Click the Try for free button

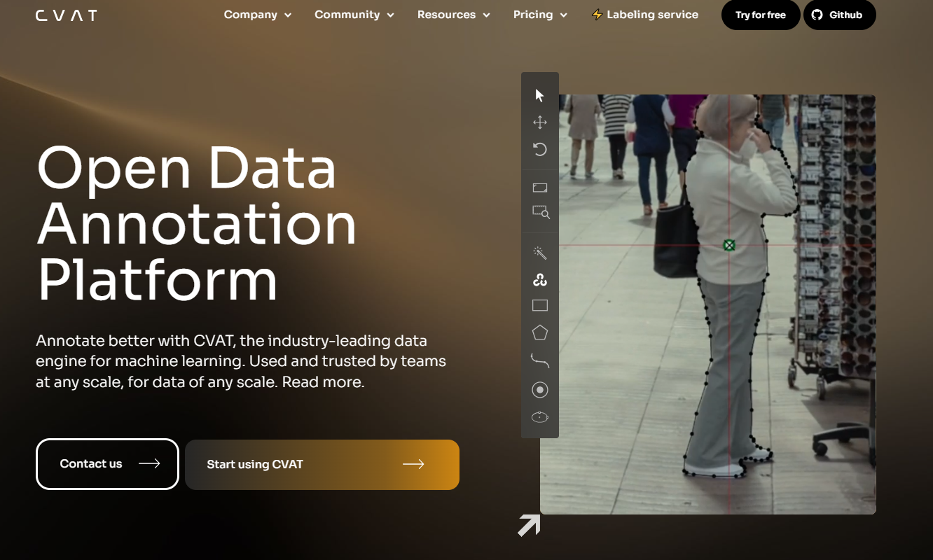(x=761, y=15)
